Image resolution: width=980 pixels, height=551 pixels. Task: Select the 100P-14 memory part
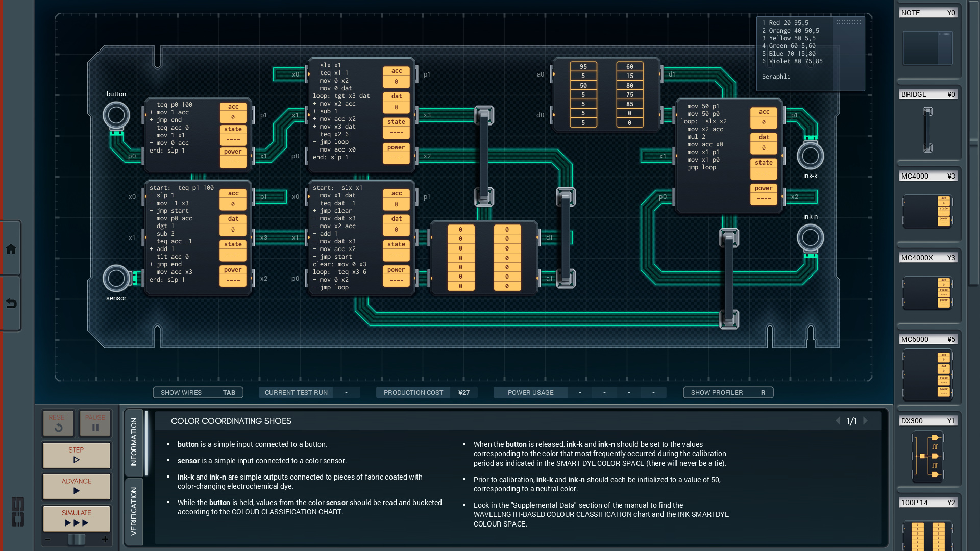click(927, 536)
